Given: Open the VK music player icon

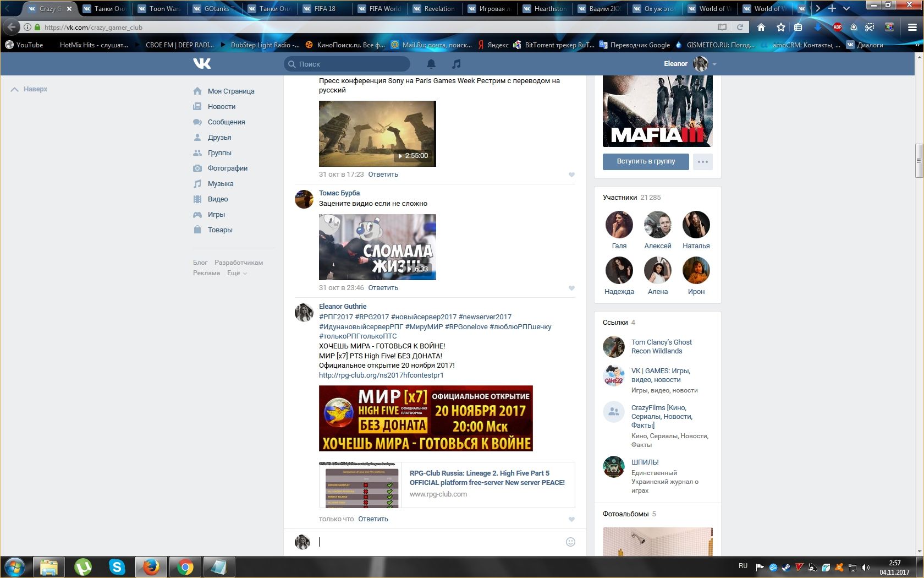Looking at the screenshot, I should [x=456, y=64].
